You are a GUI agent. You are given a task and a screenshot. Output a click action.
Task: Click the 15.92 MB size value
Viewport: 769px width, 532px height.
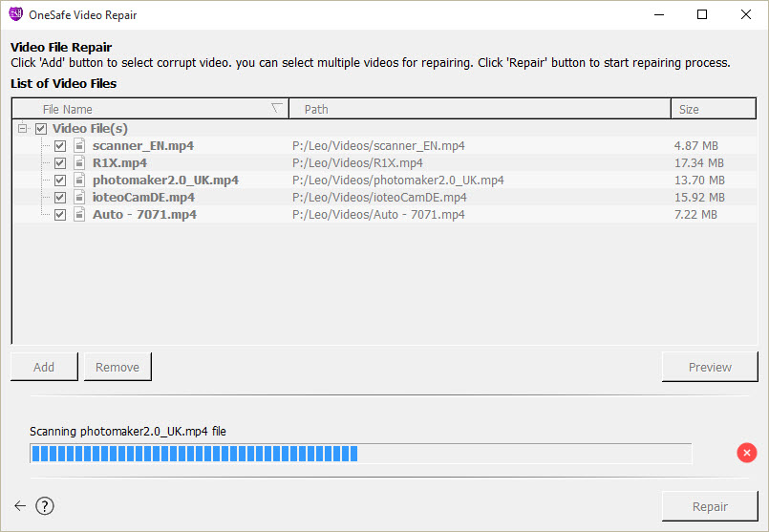[699, 197]
